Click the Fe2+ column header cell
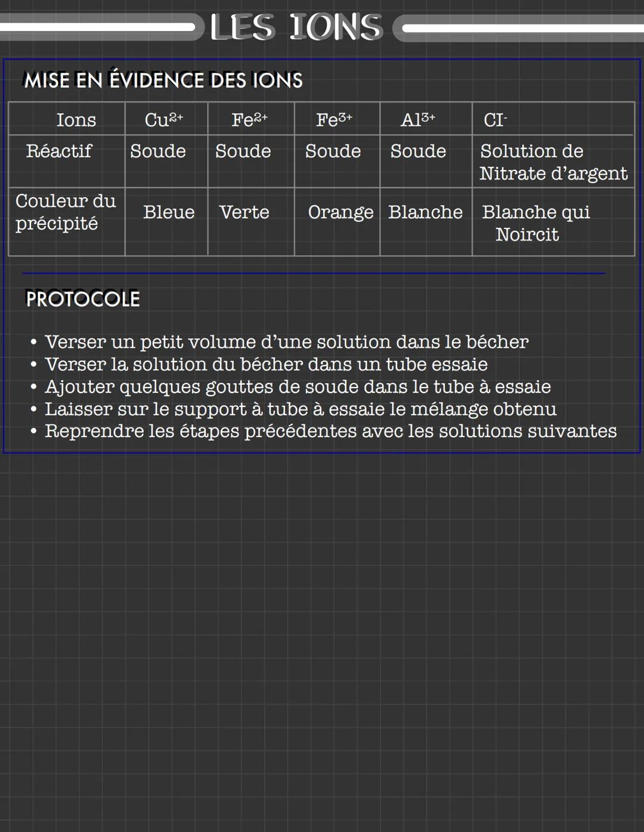The height and width of the screenshot is (832, 644). (250, 120)
